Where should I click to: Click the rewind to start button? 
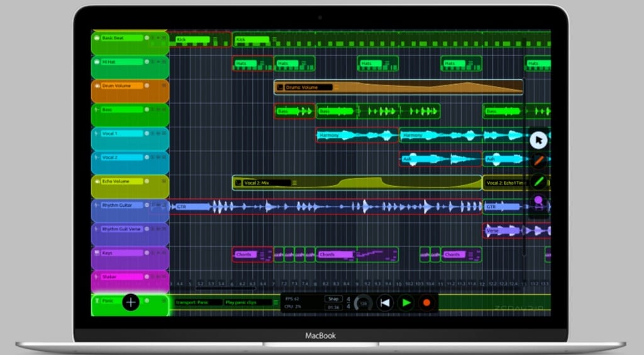[x=385, y=303]
